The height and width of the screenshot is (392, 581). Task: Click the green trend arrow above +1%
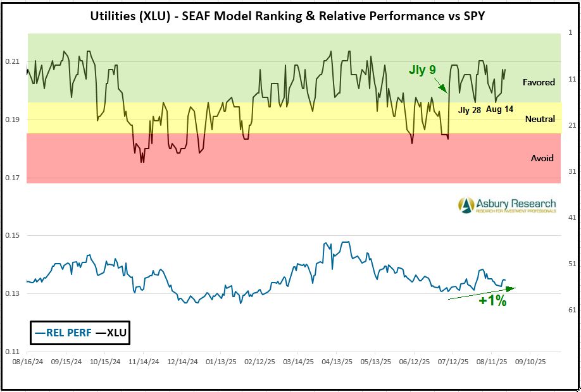coord(482,292)
